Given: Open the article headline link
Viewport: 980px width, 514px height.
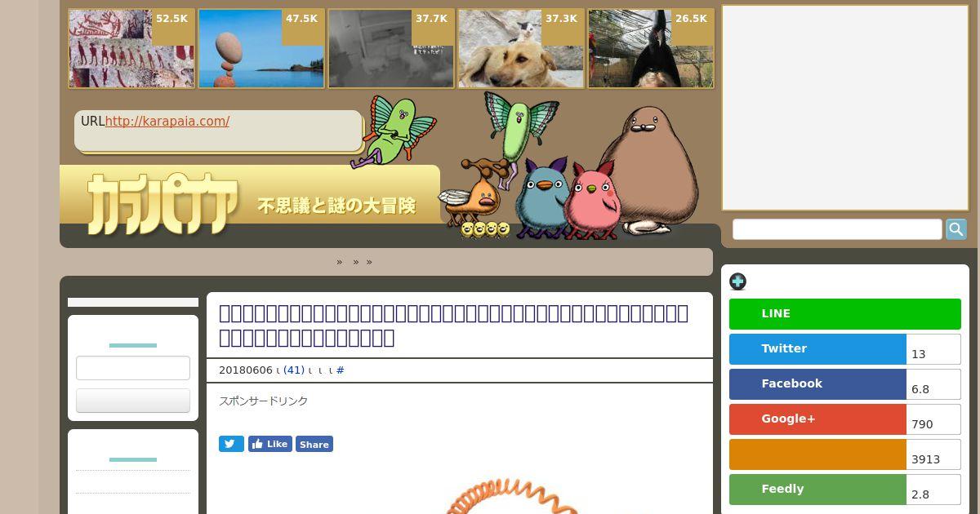Looking at the screenshot, I should pos(454,326).
